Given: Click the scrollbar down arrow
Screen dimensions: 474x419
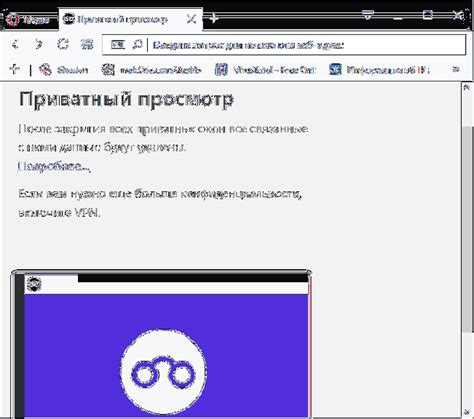Looking at the screenshot, I should pyautogui.click(x=467, y=413).
